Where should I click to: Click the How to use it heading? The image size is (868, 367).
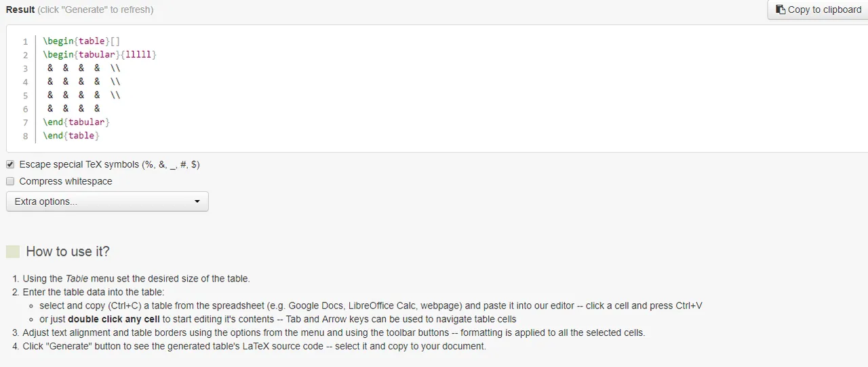(68, 252)
